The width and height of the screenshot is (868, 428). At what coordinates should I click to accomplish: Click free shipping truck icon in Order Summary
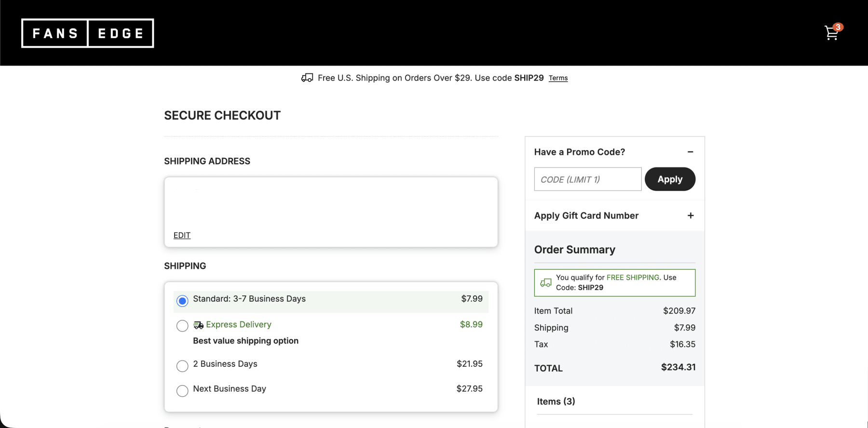click(x=546, y=283)
